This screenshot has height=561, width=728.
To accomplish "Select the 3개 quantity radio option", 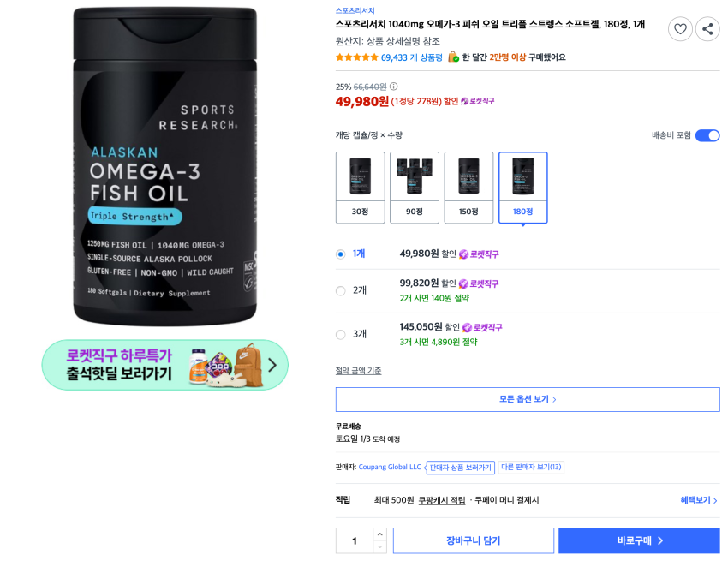I will tap(341, 334).
